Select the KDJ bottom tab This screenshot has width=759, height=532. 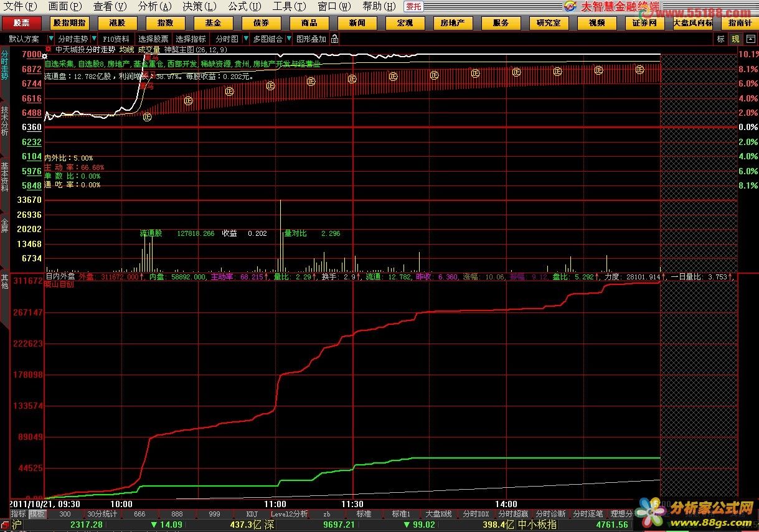pos(252,514)
